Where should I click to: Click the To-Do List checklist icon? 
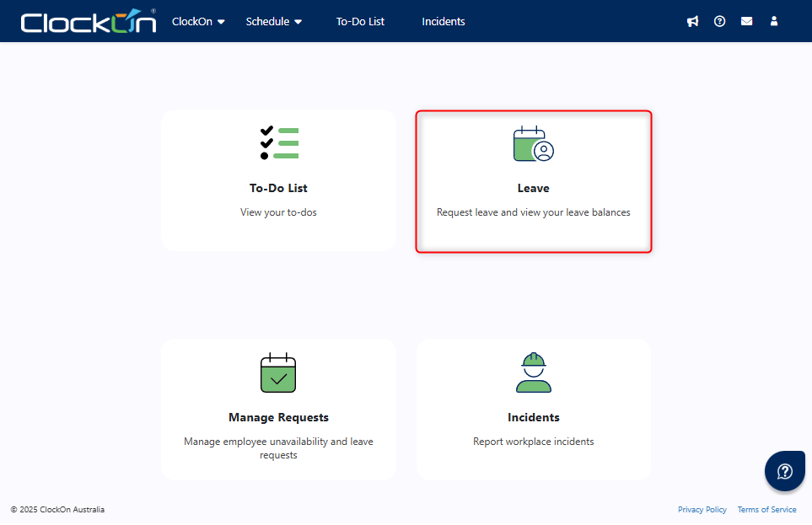point(279,143)
